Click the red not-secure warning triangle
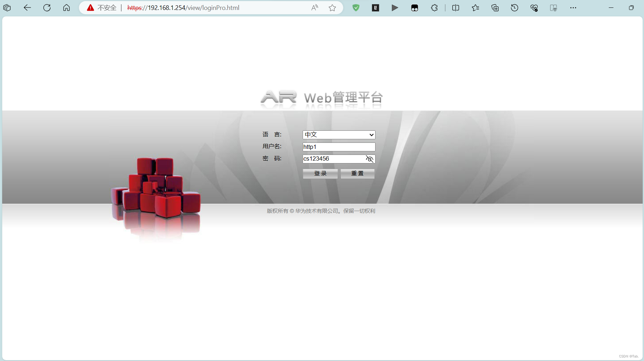Screen dimensions: 644x361 [x=90, y=8]
